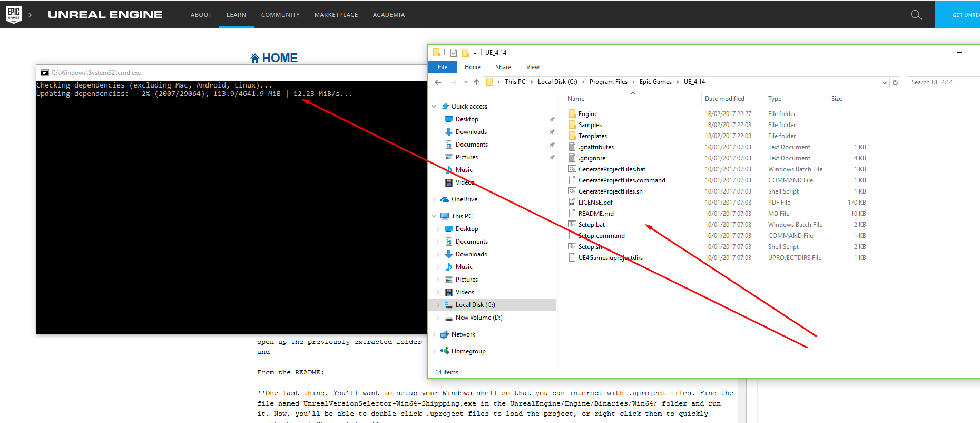Click the New folder quick access icon
The height and width of the screenshot is (423, 980).
pyautogui.click(x=465, y=52)
